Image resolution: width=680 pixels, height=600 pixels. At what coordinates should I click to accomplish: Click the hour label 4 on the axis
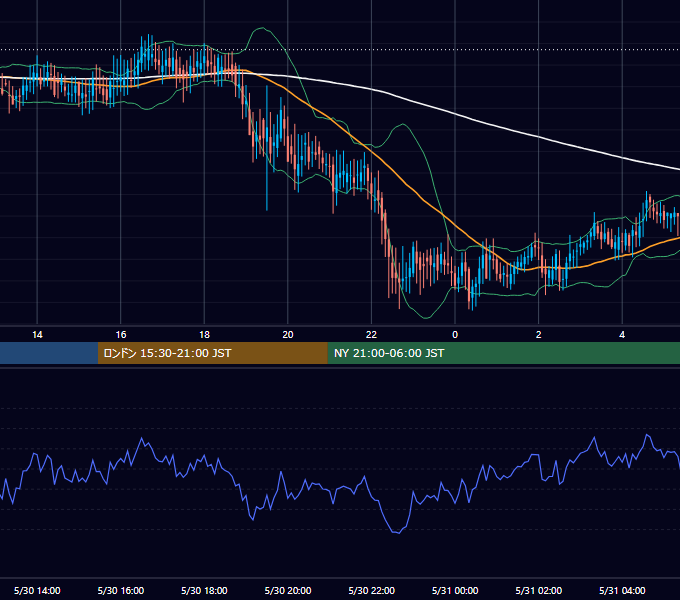(x=622, y=335)
